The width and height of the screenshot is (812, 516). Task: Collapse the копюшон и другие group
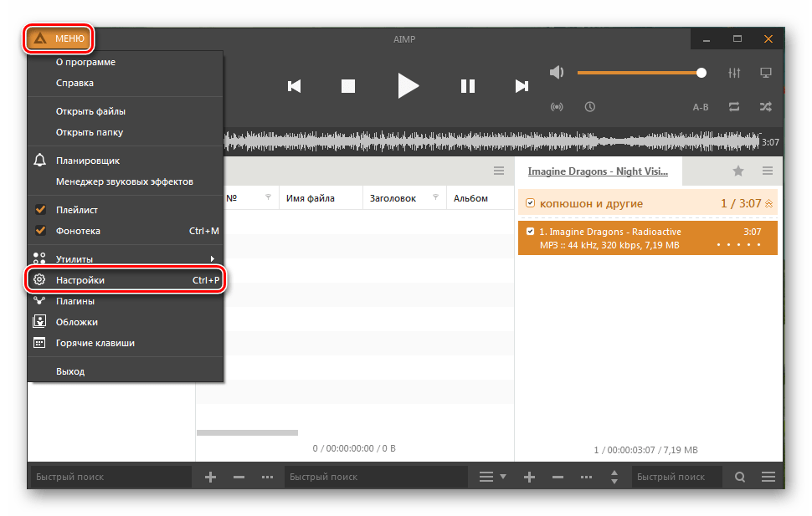[769, 202]
